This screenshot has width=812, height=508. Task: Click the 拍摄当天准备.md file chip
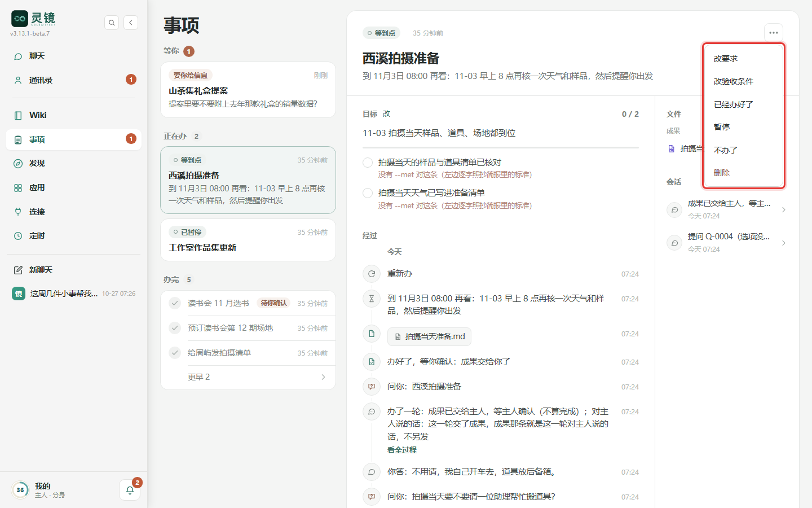point(429,336)
